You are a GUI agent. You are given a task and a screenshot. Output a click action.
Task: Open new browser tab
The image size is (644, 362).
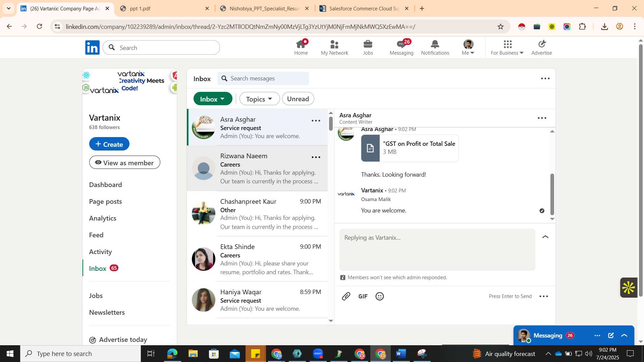(422, 8)
